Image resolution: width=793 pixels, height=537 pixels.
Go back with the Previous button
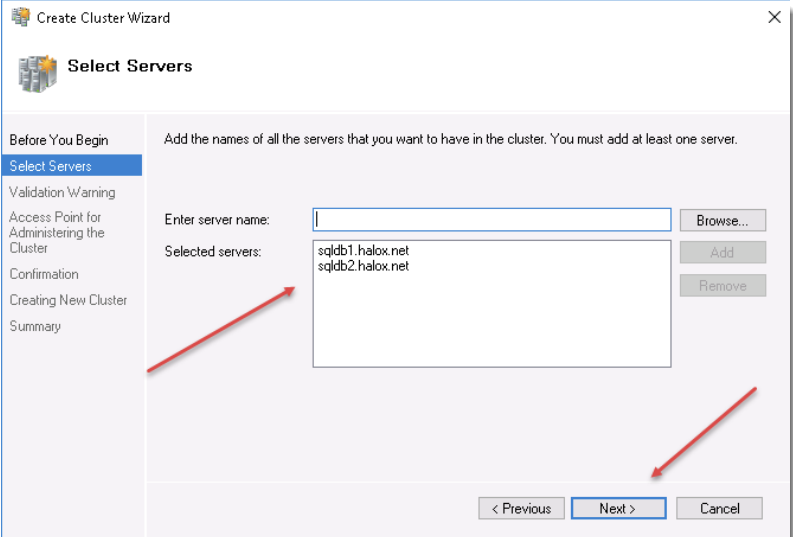tap(521, 508)
